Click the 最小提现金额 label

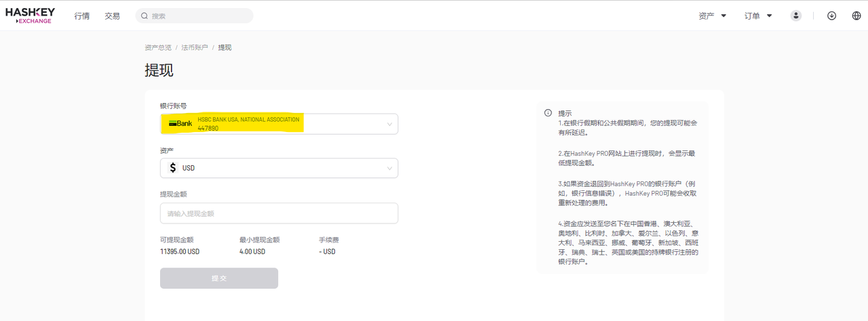(260, 240)
